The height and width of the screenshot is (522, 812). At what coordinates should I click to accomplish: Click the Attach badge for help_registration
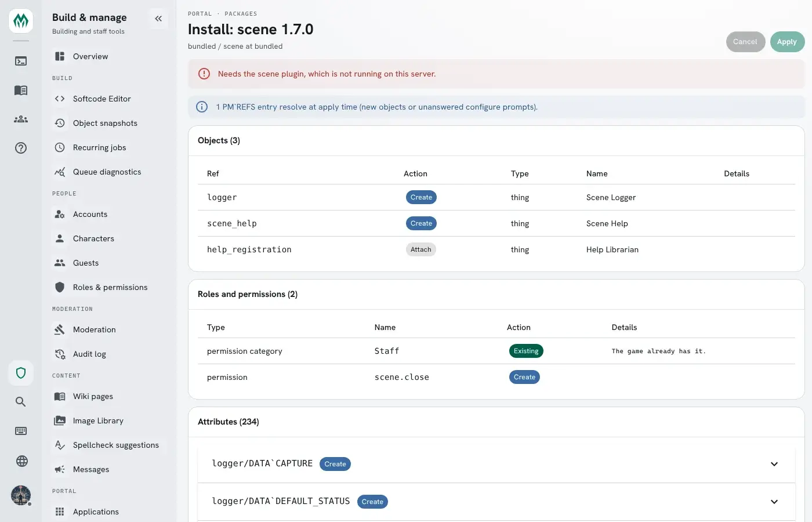click(421, 249)
